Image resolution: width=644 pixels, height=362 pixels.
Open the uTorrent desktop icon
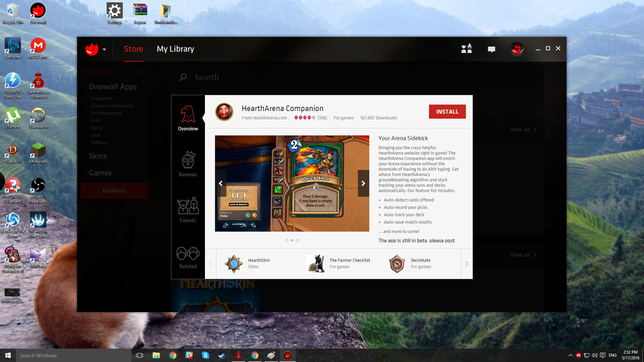[13, 118]
